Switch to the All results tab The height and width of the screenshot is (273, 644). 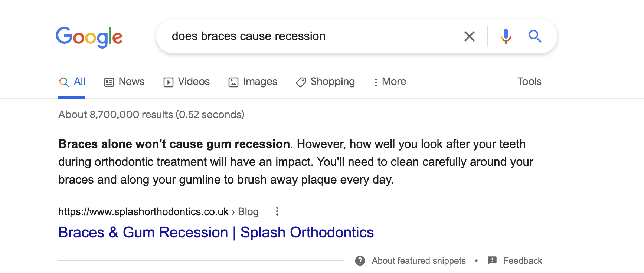tap(79, 82)
